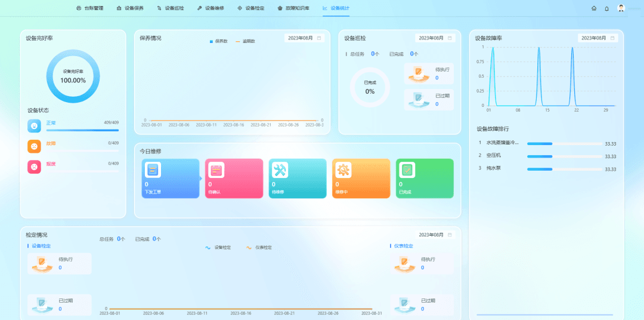Open month picker in 设备巡检 panel
This screenshot has height=320, width=644.
point(435,38)
